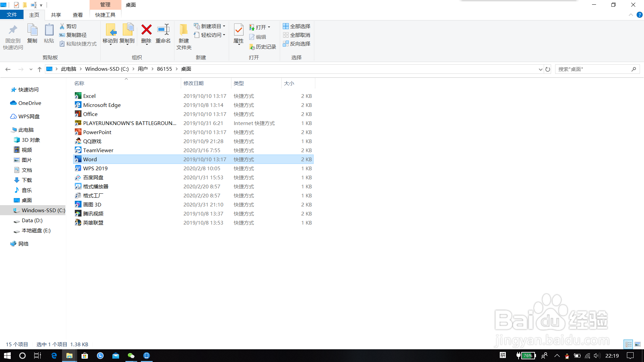The height and width of the screenshot is (362, 644).
Task: Click Invert Selection in ribbon
Action: coord(297,44)
